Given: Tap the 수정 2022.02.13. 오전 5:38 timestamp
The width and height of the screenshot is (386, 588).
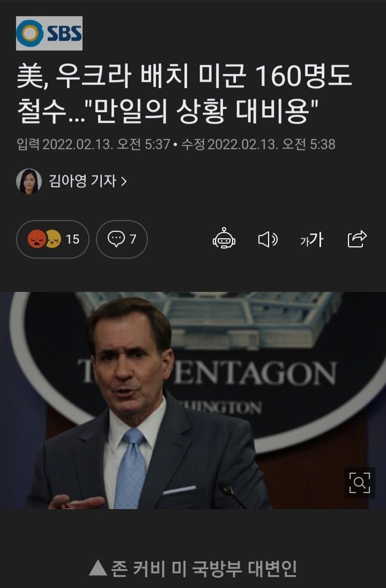Looking at the screenshot, I should click(x=258, y=144).
